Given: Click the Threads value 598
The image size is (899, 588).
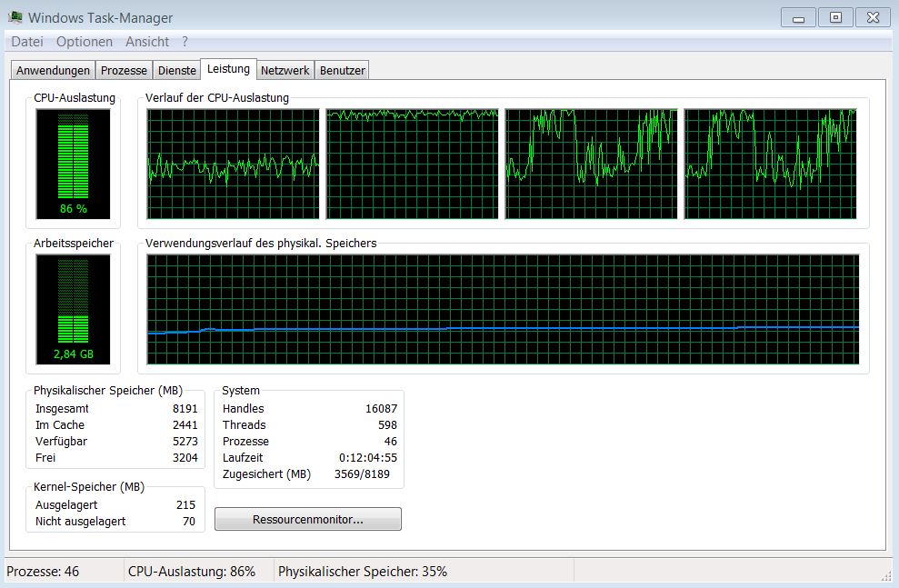Looking at the screenshot, I should (x=387, y=424).
